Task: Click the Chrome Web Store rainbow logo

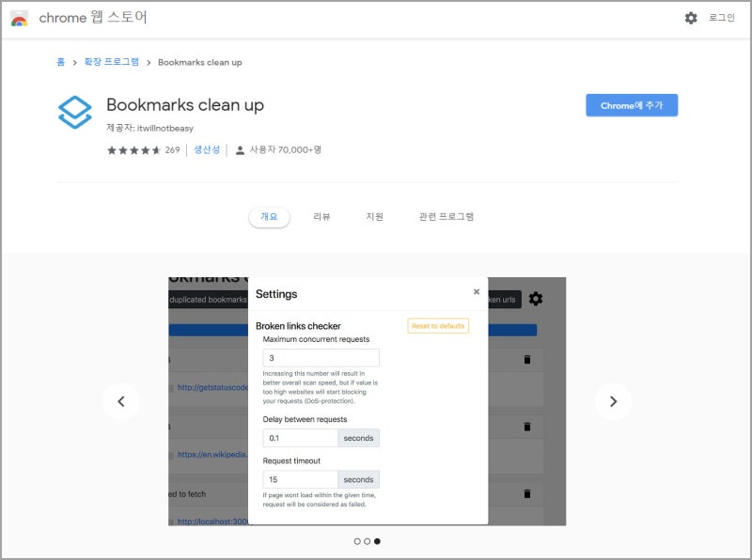Action: pyautogui.click(x=19, y=18)
